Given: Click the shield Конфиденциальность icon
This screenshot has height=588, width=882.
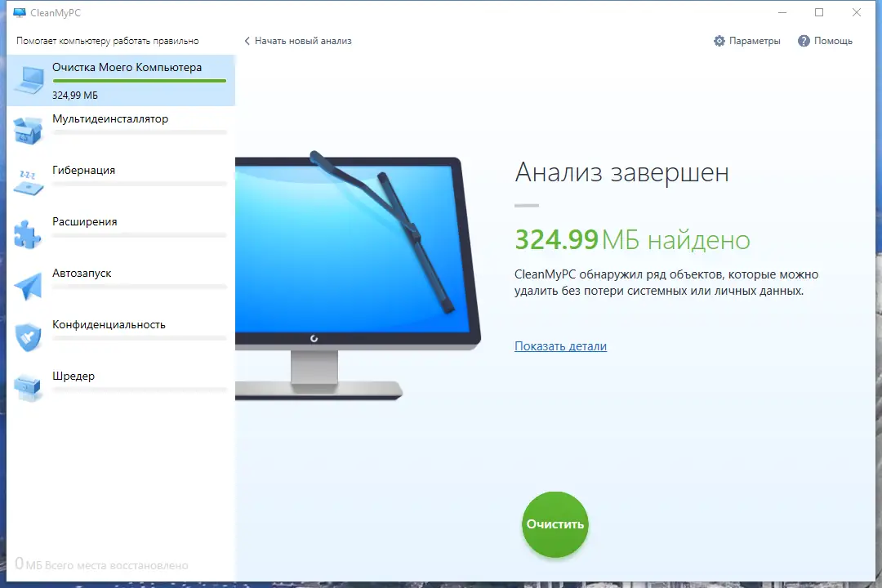Looking at the screenshot, I should coord(28,337).
